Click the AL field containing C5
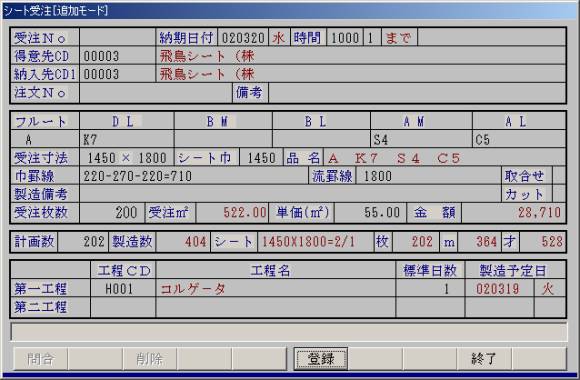 click(x=519, y=139)
